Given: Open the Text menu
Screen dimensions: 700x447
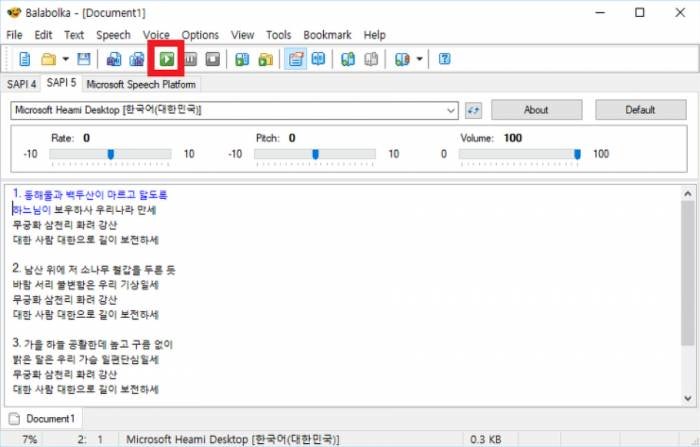Looking at the screenshot, I should pos(74,35).
